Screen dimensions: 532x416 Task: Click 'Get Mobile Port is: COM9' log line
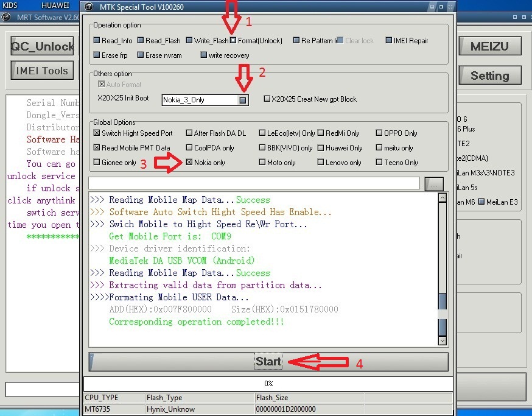pos(170,236)
